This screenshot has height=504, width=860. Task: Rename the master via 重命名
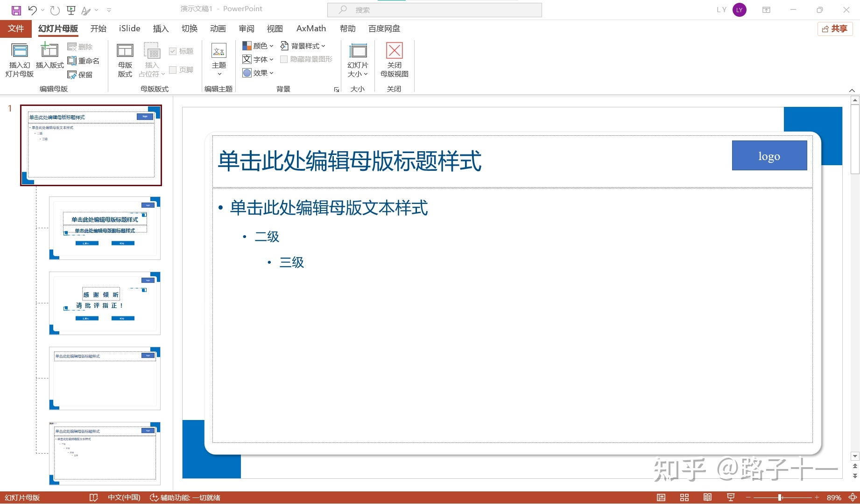click(84, 61)
